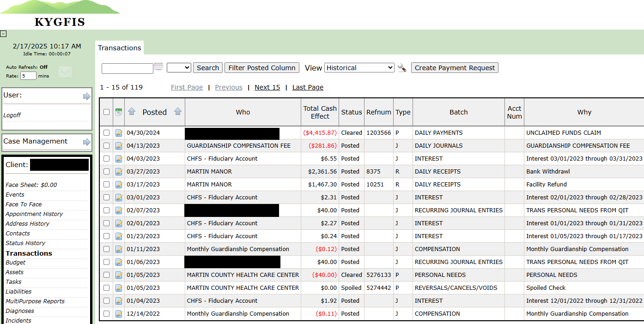Open Address History in client menu
This screenshot has width=644, height=324.
[x=27, y=224]
